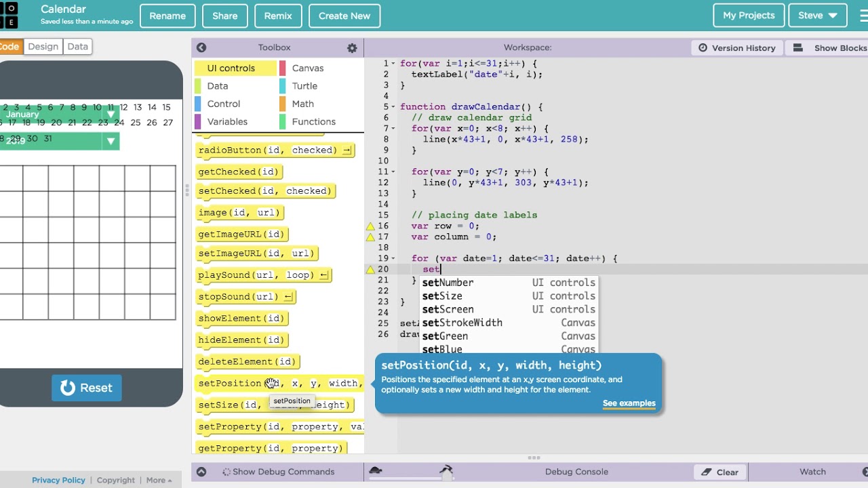Select the setProperty block
This screenshot has height=488, width=868.
pos(280,427)
